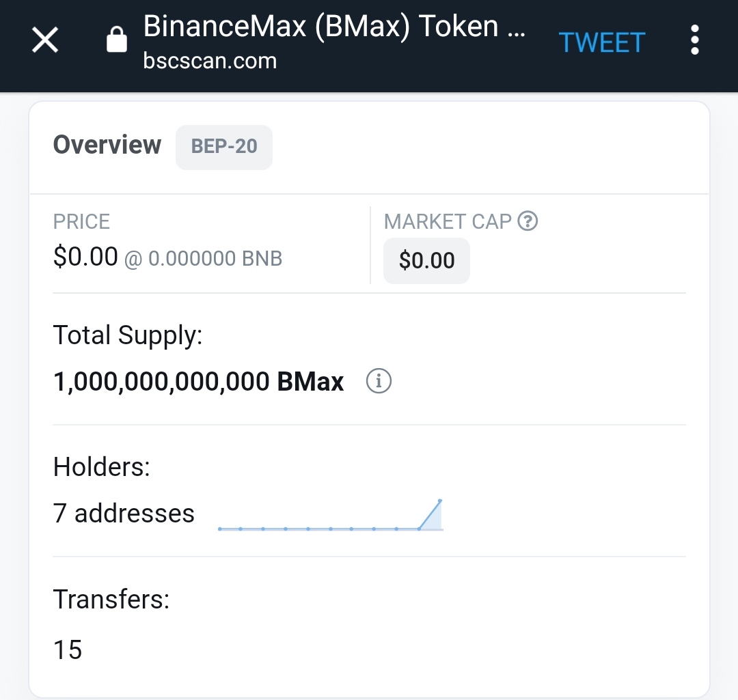Close the in-app browser with X

[45, 40]
